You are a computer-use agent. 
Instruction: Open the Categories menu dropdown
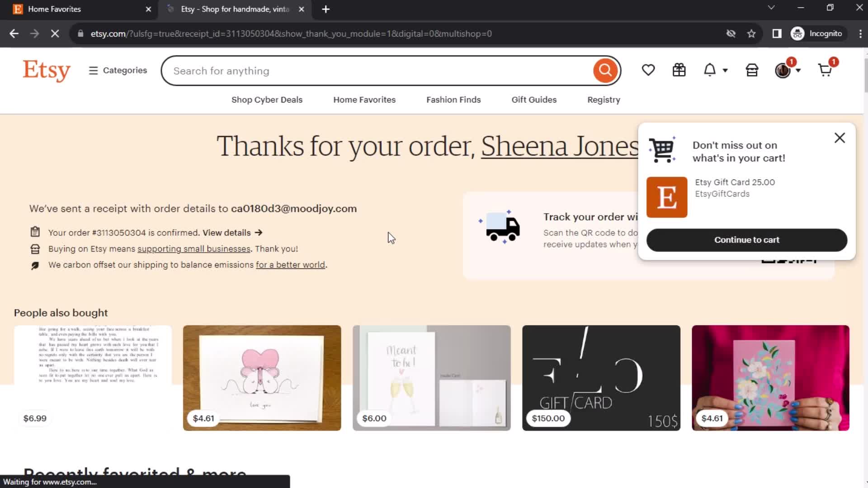point(118,70)
